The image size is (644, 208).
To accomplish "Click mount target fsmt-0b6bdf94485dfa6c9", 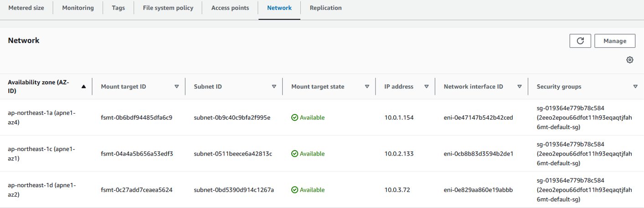I will pos(137,118).
